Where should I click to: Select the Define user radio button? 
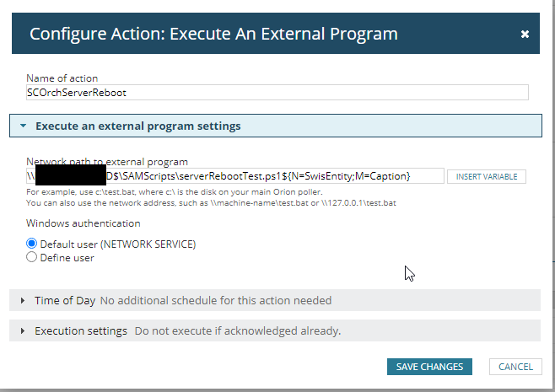[32, 257]
